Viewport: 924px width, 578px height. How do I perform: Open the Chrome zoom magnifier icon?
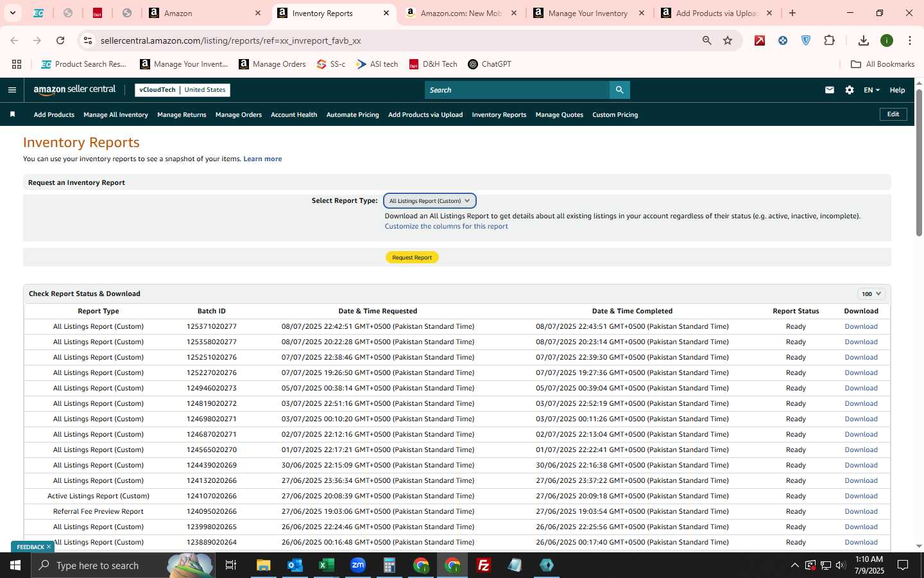[x=707, y=40]
